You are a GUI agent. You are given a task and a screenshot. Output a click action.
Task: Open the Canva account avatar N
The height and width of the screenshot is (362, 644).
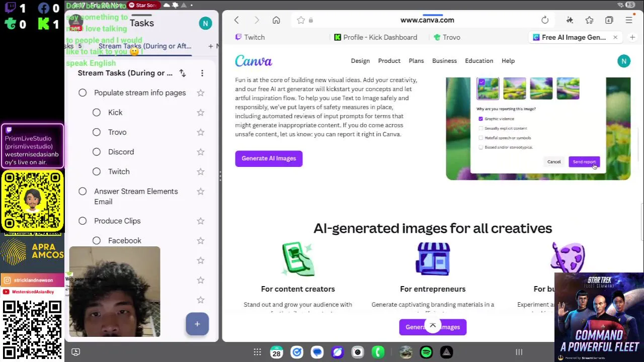coord(624,61)
